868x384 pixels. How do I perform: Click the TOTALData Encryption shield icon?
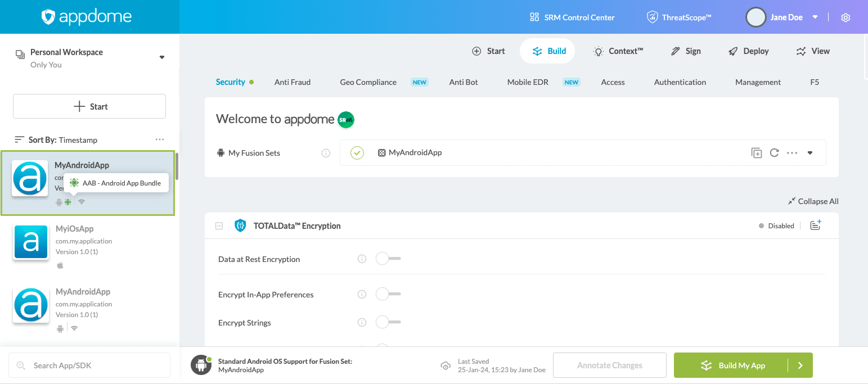click(240, 225)
